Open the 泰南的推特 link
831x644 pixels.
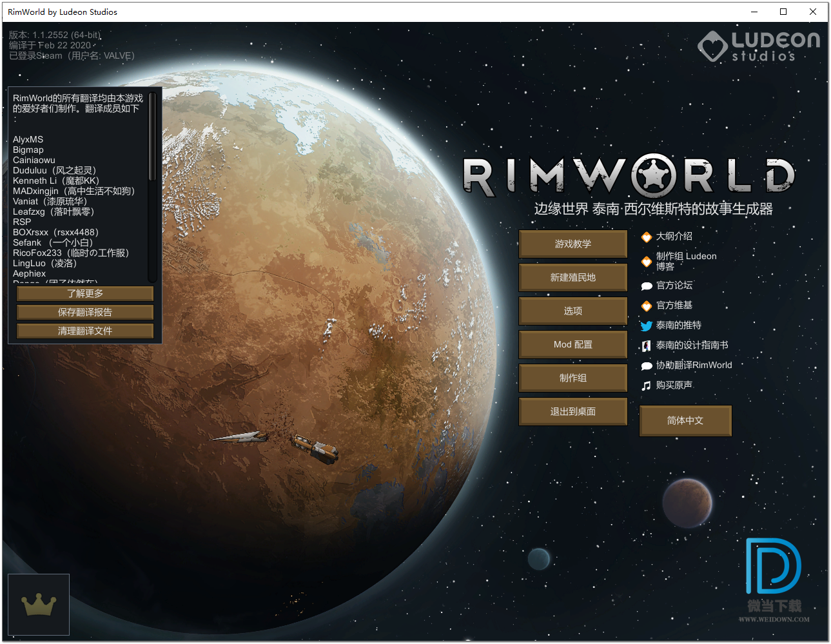coord(678,325)
